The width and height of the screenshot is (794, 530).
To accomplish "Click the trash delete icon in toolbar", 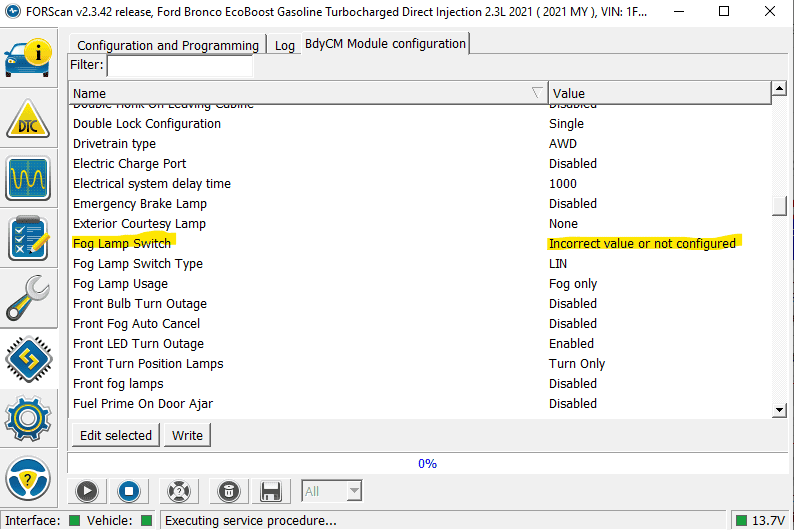I will pyautogui.click(x=228, y=491).
